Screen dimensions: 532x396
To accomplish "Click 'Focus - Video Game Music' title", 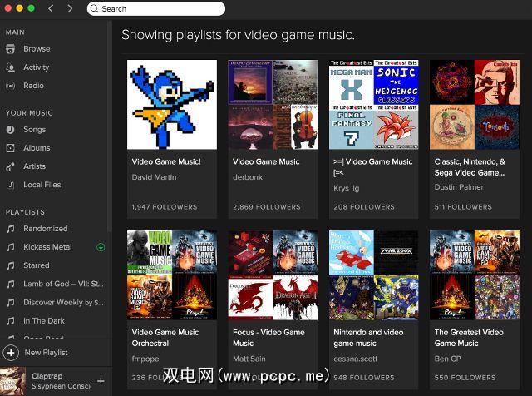I will [268, 338].
